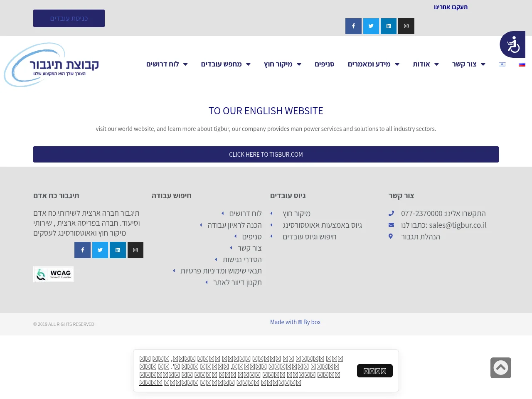Viewport: 532px width, 399px height.
Task: Click the WCAG accessibility badge
Action: (54, 274)
